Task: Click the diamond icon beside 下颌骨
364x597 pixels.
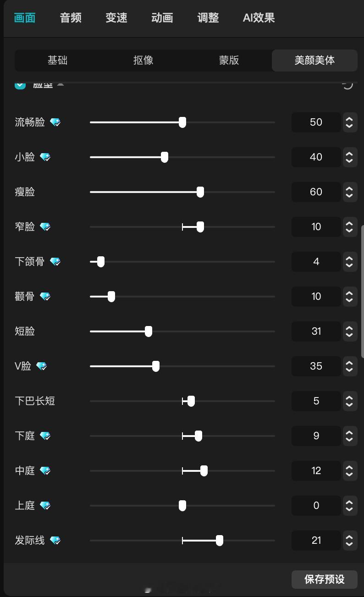Action: tap(55, 262)
